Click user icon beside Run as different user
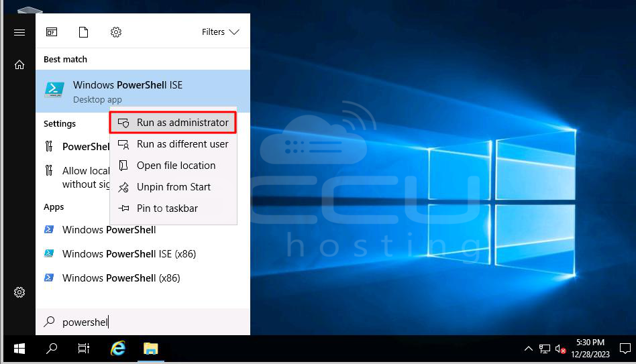This screenshot has width=636, height=364. pos(123,144)
